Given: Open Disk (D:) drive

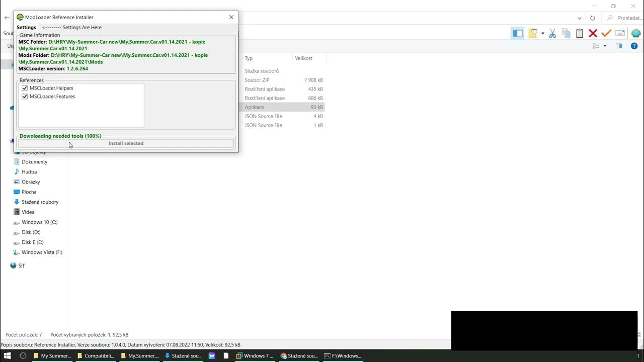Looking at the screenshot, I should [x=31, y=232].
